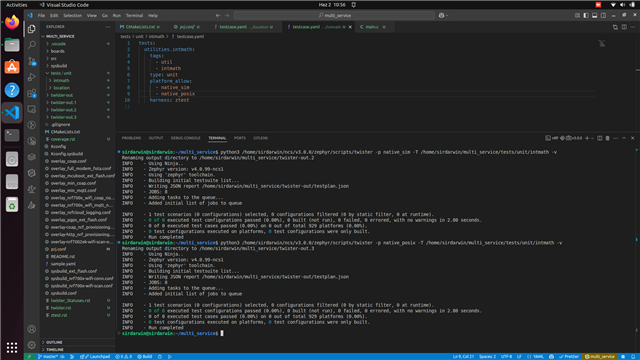Screen dimensions: 640x360
Task: Collapse the MULTI_SERVICE root folder
Action: [x=77, y=36]
